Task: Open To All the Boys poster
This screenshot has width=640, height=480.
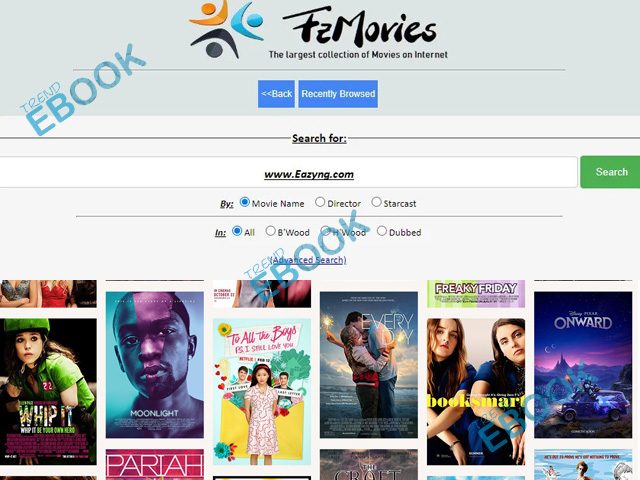Action: pyautogui.click(x=262, y=392)
